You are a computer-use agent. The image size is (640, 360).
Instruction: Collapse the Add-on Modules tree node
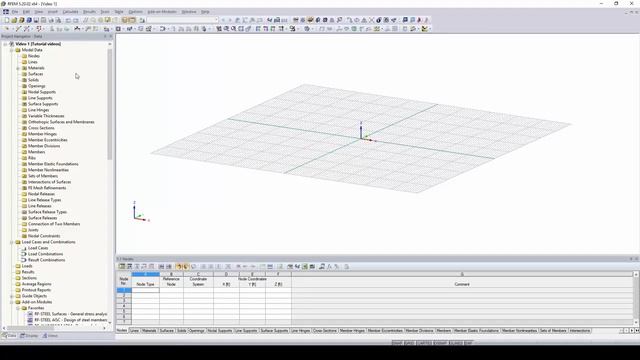pos(12,302)
